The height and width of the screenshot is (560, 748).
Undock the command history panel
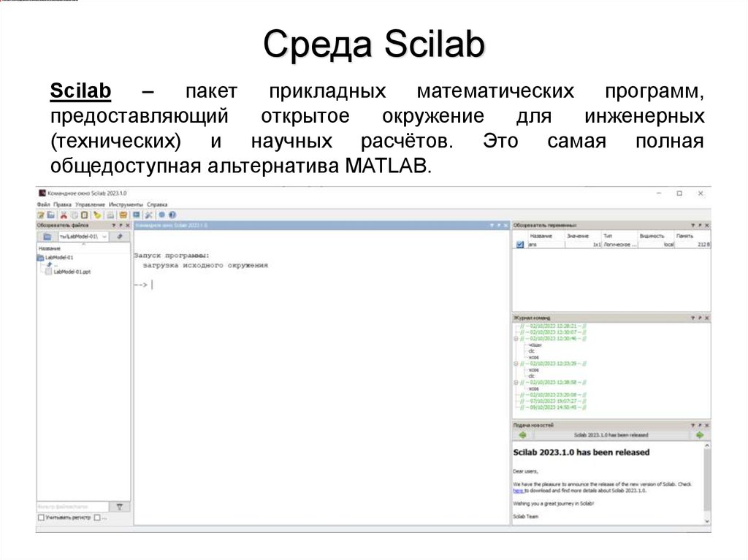pos(700,318)
